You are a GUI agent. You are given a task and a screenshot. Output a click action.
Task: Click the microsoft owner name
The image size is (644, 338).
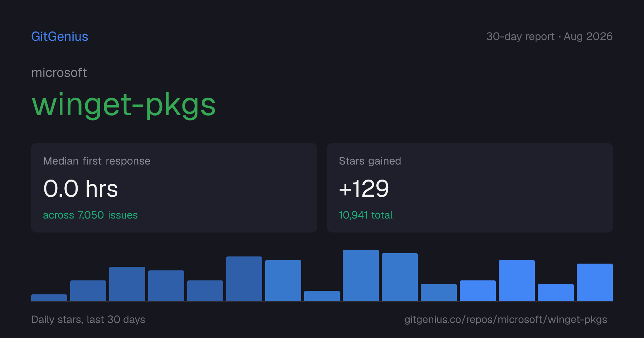59,73
